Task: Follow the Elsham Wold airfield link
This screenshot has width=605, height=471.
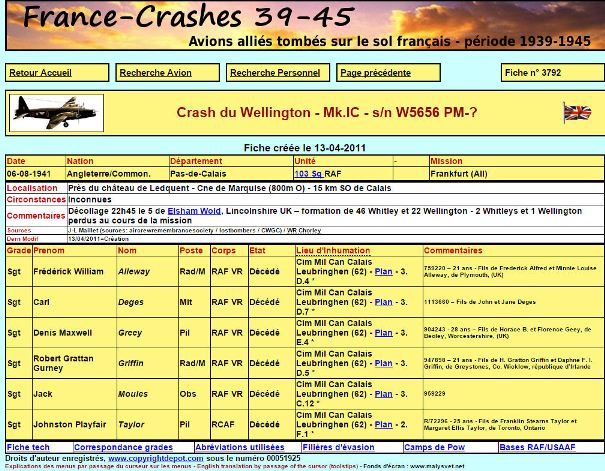Action: (x=194, y=211)
